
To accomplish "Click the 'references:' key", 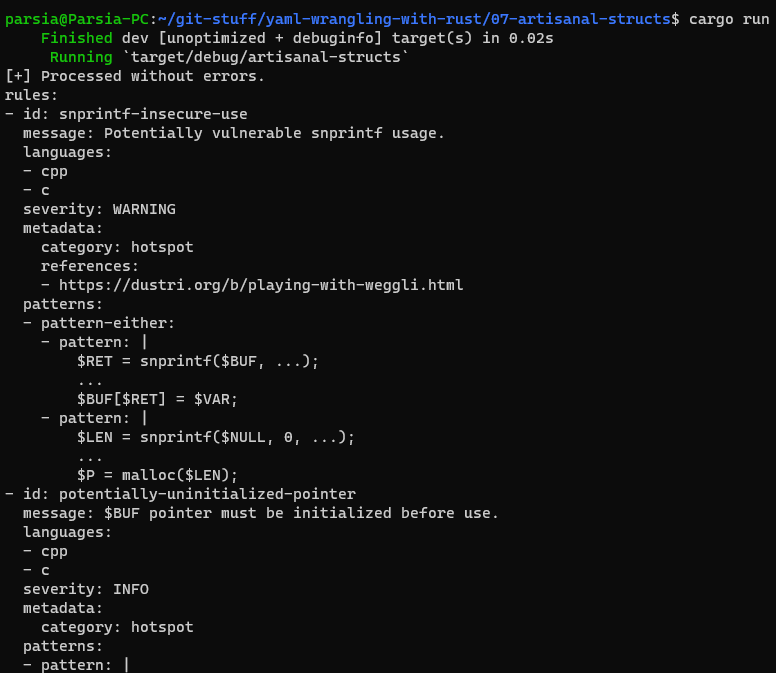I will (x=90, y=266).
